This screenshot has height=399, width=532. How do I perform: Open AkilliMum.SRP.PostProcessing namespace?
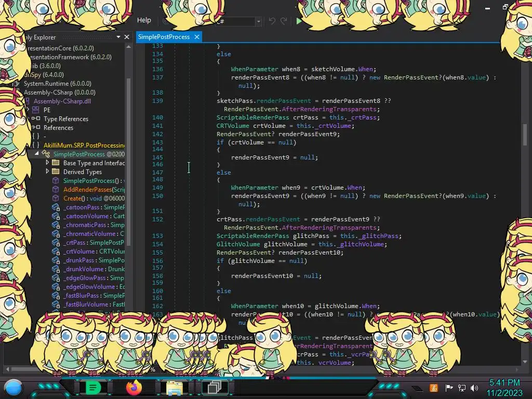[x=84, y=145]
